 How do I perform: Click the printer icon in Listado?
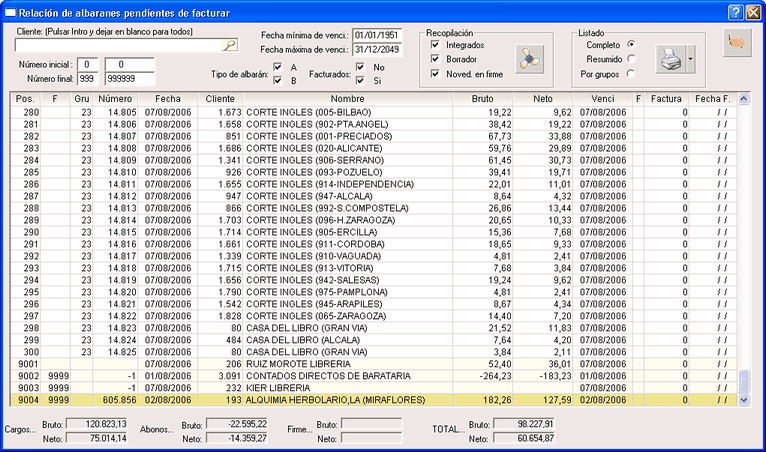click(x=669, y=61)
